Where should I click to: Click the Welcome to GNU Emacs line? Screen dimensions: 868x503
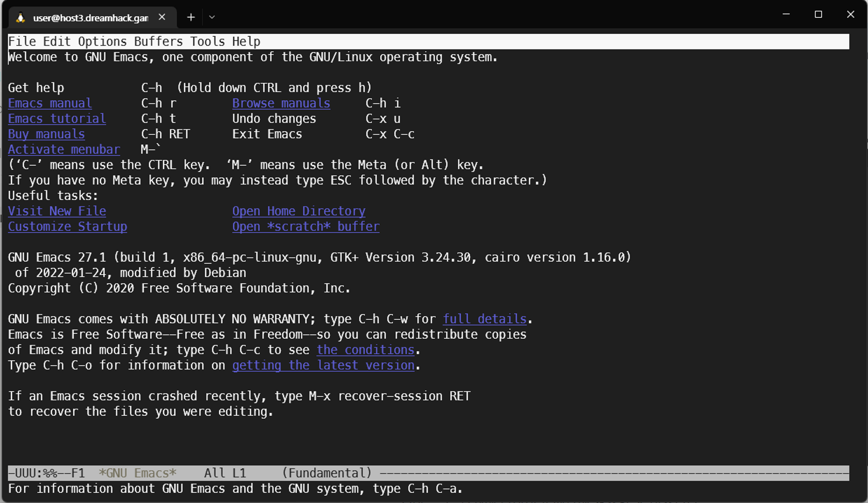[253, 57]
